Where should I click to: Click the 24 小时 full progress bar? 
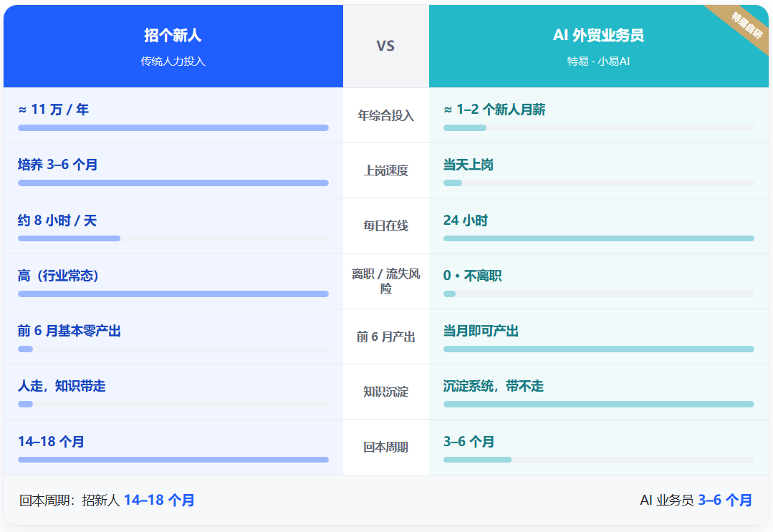[598, 238]
